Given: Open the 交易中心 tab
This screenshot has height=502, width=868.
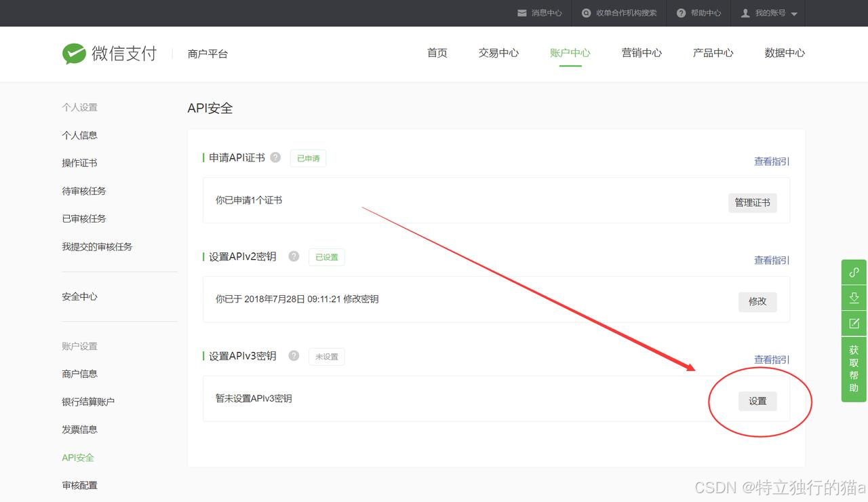Looking at the screenshot, I should click(498, 53).
